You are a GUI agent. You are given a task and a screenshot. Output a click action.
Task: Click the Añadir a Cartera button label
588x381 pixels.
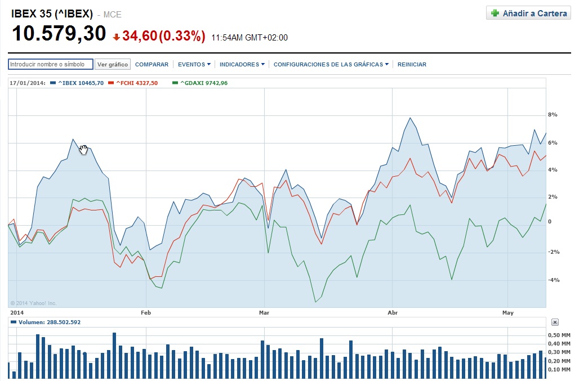point(534,13)
